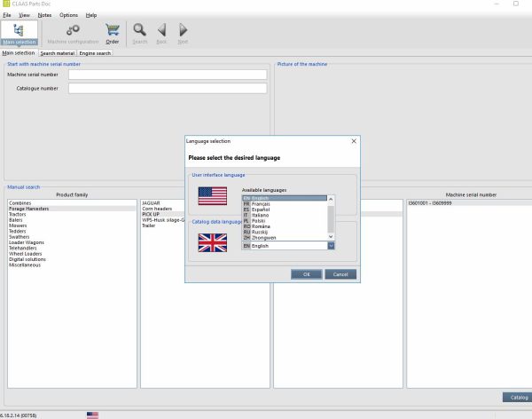Focus the Machine serial number field
The height and width of the screenshot is (419, 532).
[168, 75]
